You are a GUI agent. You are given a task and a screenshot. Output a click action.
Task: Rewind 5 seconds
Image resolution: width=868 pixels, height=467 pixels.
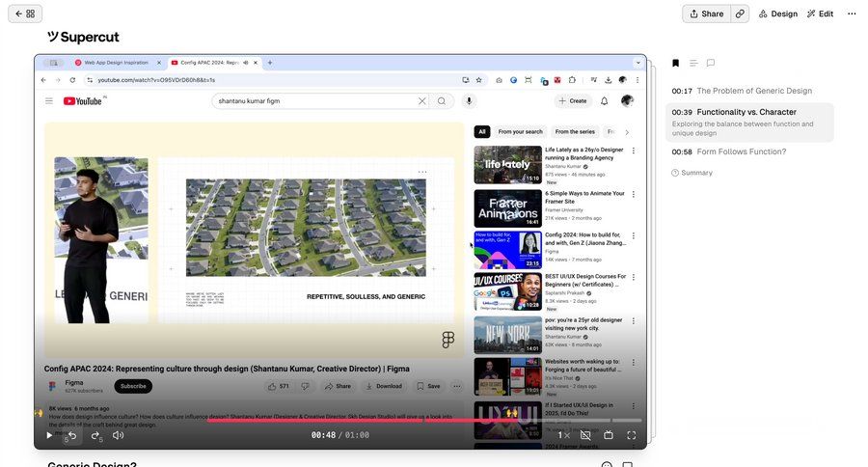pos(71,436)
